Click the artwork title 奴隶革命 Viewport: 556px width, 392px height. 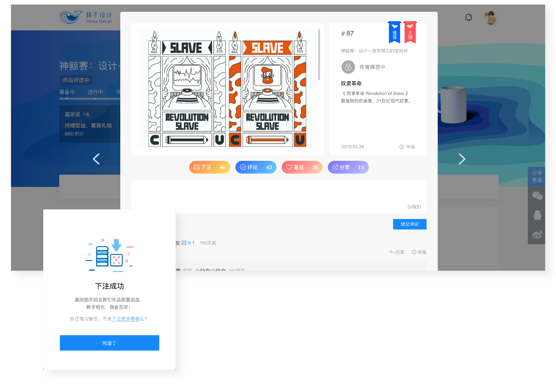(x=351, y=83)
